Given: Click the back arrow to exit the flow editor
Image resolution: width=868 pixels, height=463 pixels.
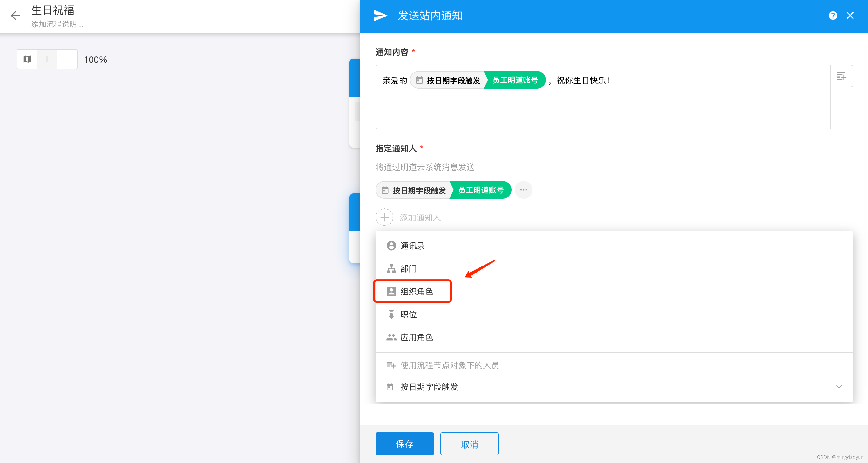Looking at the screenshot, I should 15,16.
